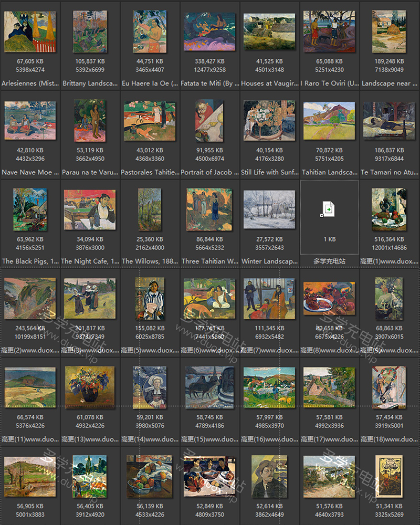Open the I Raro Te Oviri painting
This screenshot has width=420, height=525.
[x=329, y=30]
